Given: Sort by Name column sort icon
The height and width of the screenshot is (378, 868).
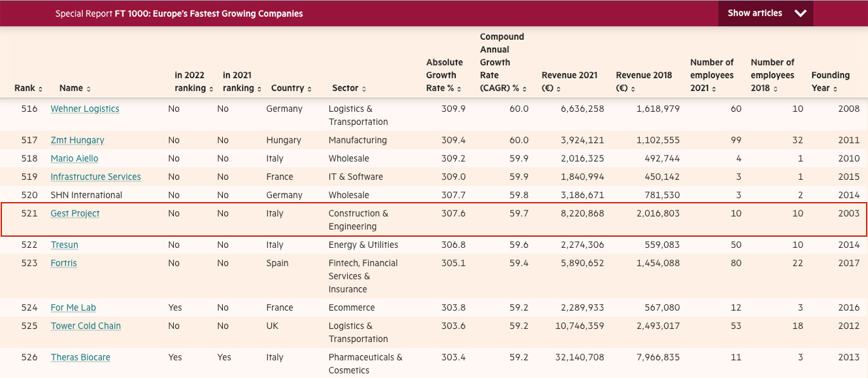Looking at the screenshot, I should point(88,89).
